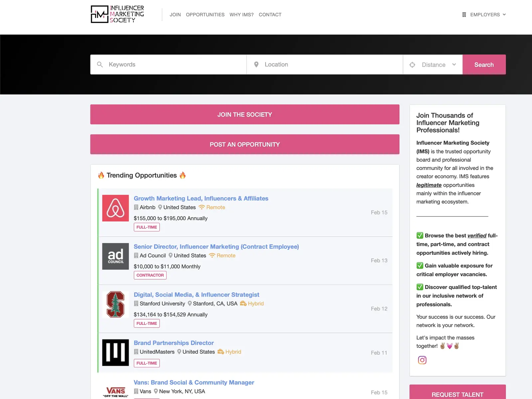Click the building icon next to Ad Council
The height and width of the screenshot is (399, 532).
point(136,255)
